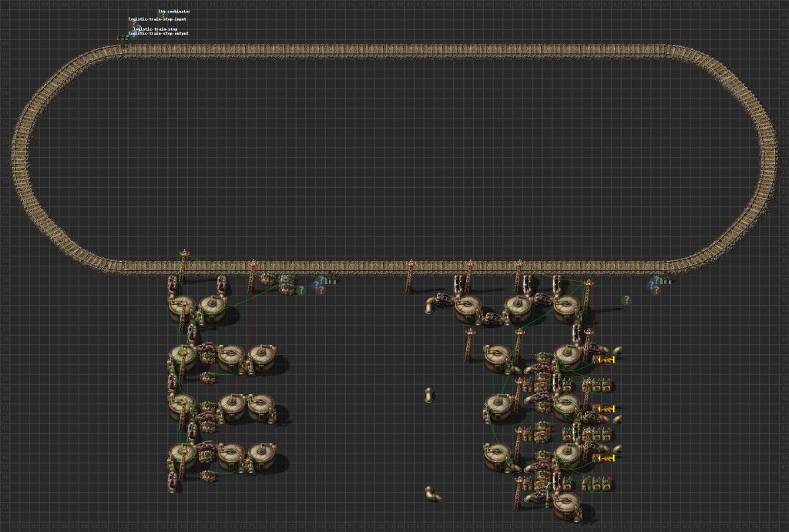Click the middle yellow inserter icon
This screenshot has height=532, width=789.
tap(606, 410)
